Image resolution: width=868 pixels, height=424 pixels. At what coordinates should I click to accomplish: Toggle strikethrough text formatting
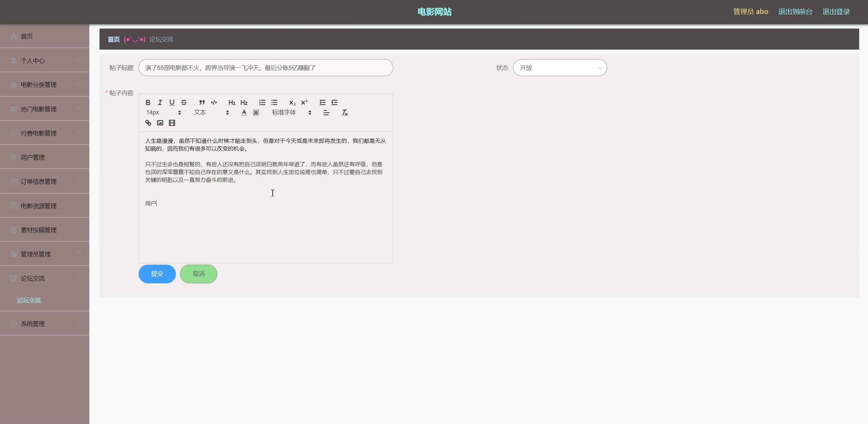point(184,102)
